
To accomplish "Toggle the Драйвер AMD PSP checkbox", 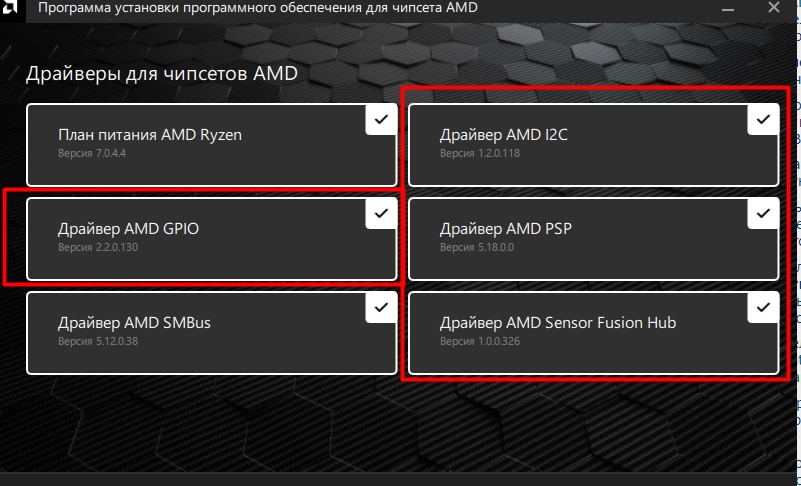I will (x=762, y=213).
